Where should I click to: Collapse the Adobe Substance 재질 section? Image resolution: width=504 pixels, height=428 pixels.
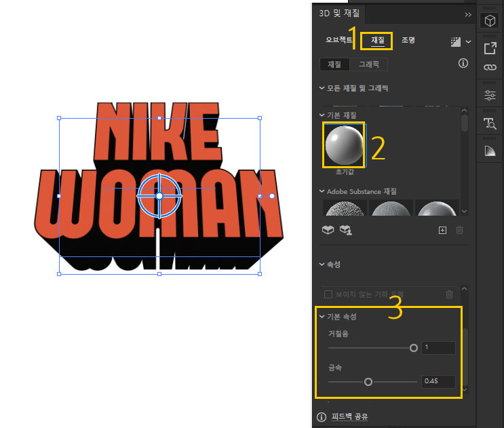[322, 191]
